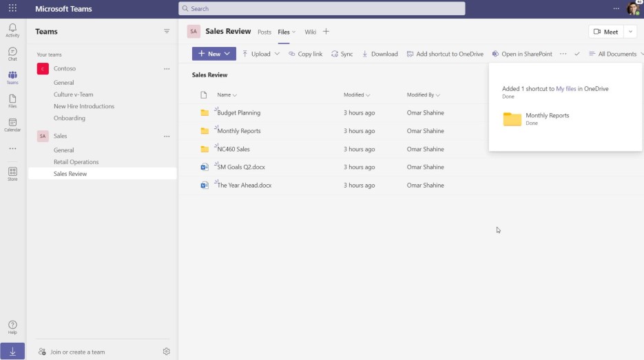Click the New button
Viewport: 644px width, 360px height.
click(x=214, y=54)
